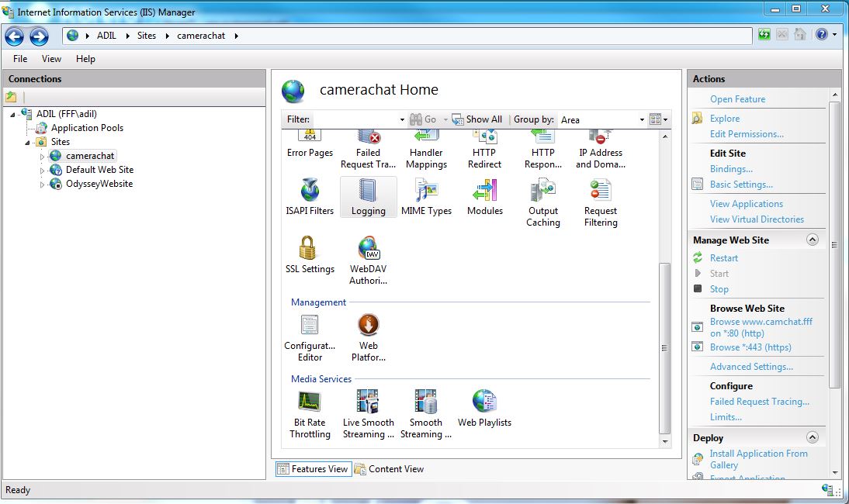Viewport: 849px width, 504px height.
Task: Switch to Content View tab
Action: pos(390,469)
